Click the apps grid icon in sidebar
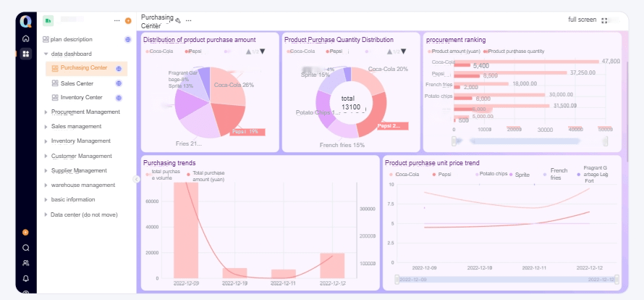644x300 pixels. (26, 54)
